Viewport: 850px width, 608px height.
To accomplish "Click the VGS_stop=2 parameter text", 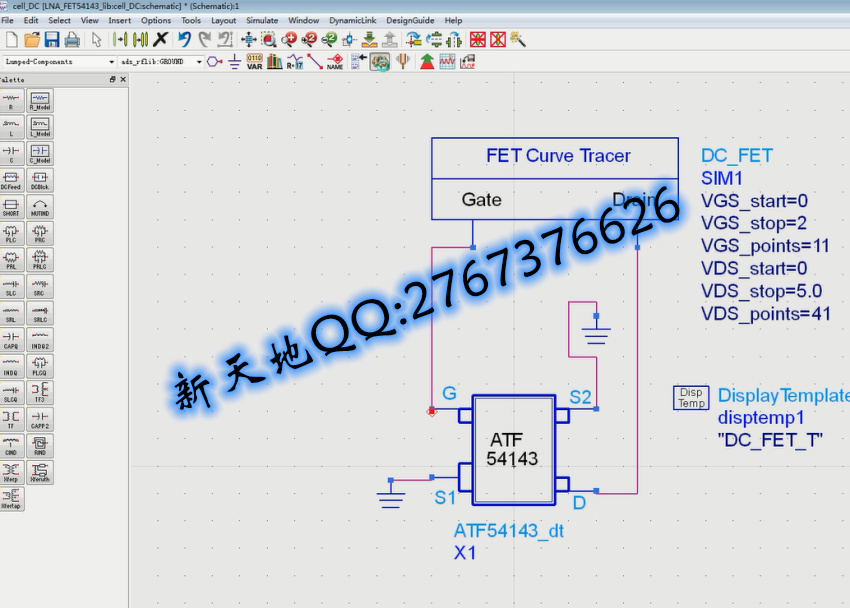I will 754,223.
